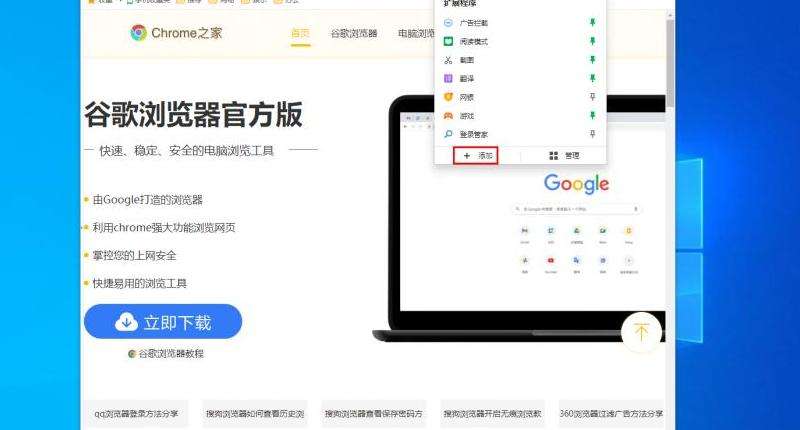Click the blue 立即下载 download button
The image size is (800, 430).
coord(163,321)
